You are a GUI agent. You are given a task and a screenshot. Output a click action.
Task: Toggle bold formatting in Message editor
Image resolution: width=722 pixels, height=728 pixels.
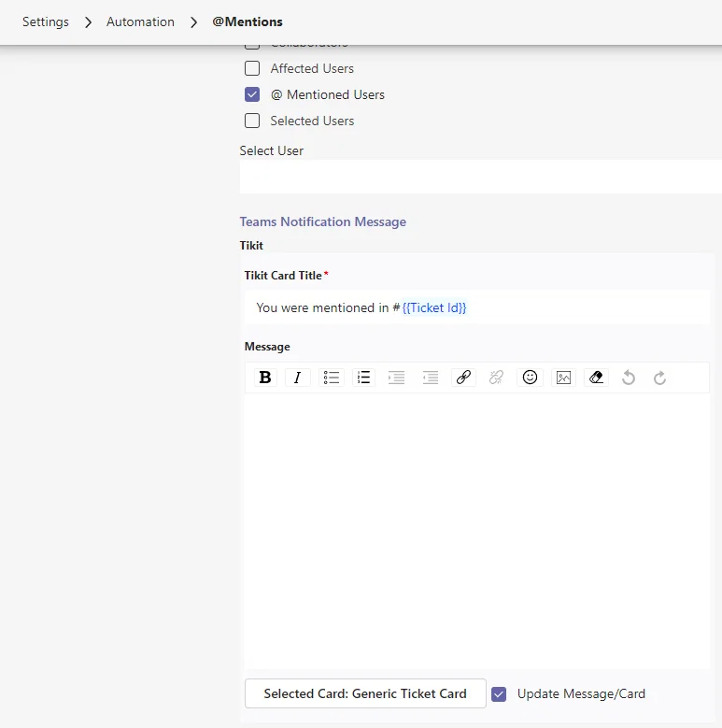point(265,378)
